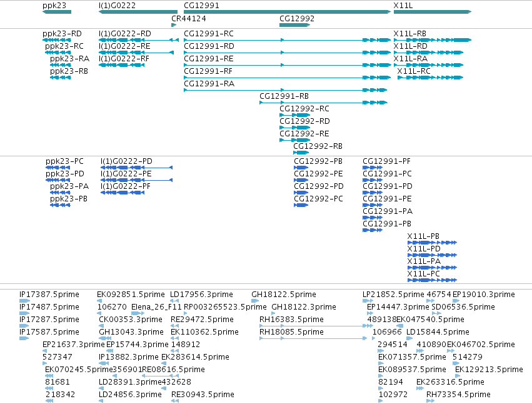
Task: Click cDNA clone IP17387.5prime
Action: click(x=49, y=295)
